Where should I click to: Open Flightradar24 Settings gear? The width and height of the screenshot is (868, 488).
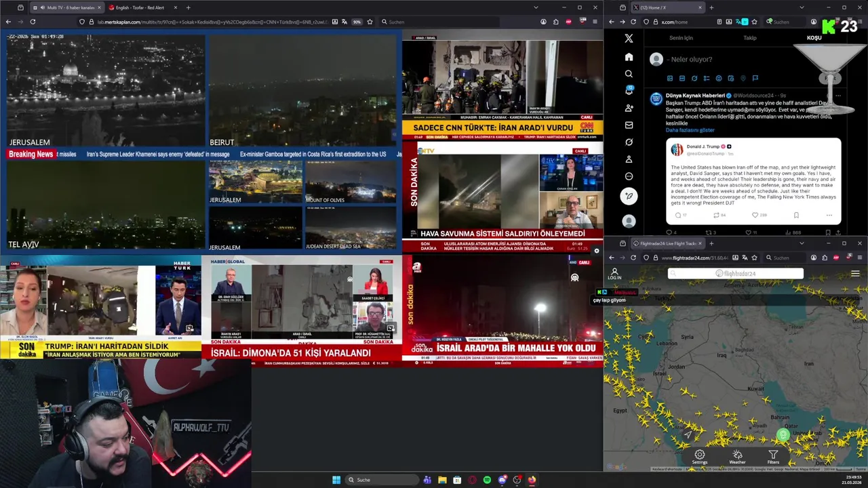[x=700, y=457]
